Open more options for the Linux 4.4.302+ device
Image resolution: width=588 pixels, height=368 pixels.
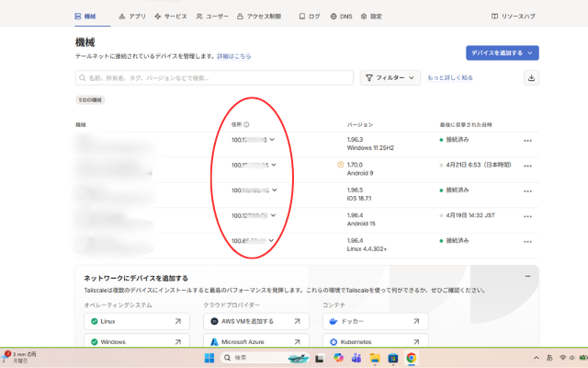(x=527, y=242)
